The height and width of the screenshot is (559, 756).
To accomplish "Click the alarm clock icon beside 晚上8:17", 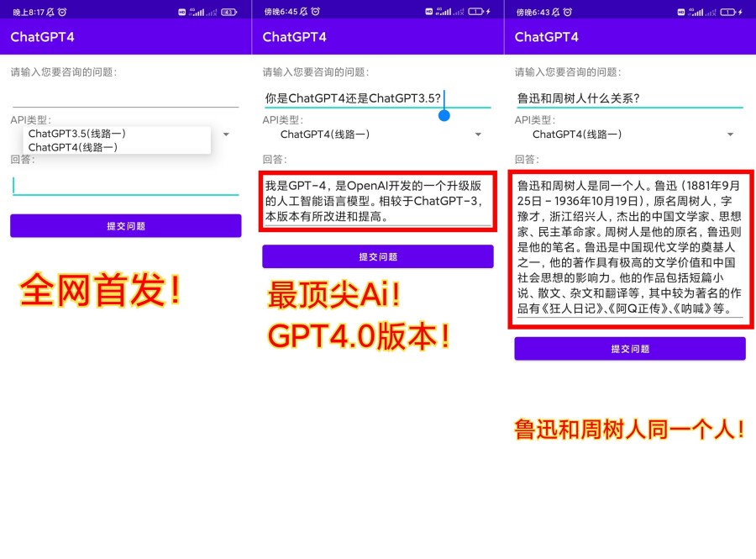I will [62, 12].
